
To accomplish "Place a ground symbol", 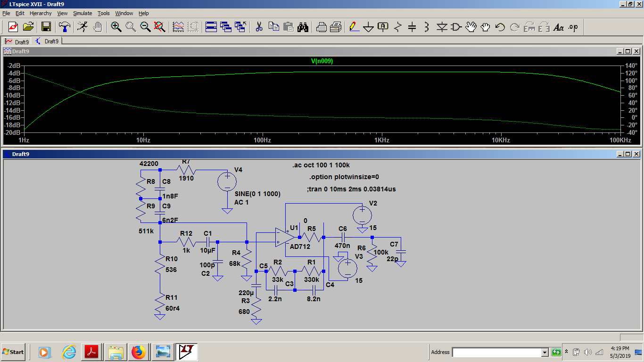I will tap(369, 27).
